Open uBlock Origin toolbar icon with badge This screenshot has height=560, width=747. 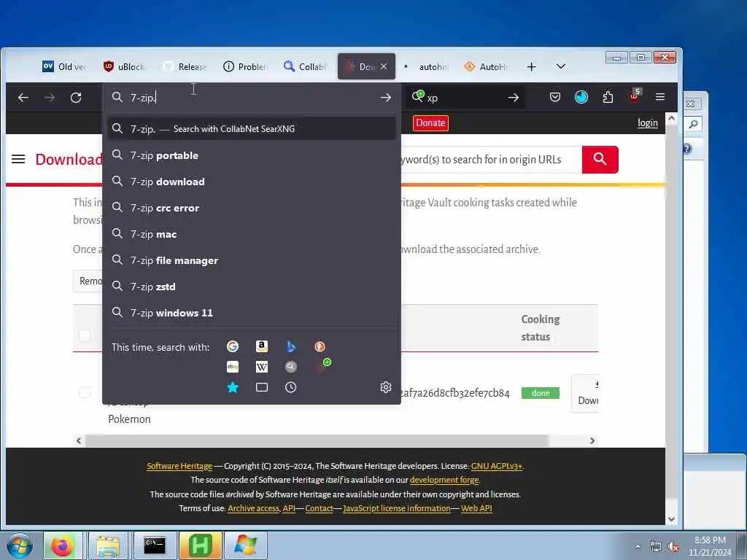point(635,96)
